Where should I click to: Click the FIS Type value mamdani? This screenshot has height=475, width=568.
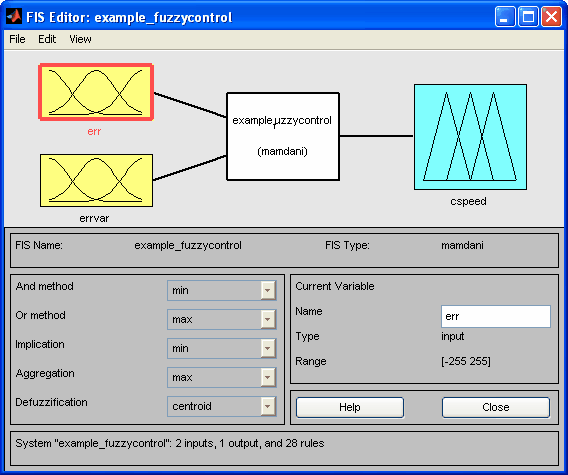tap(462, 245)
